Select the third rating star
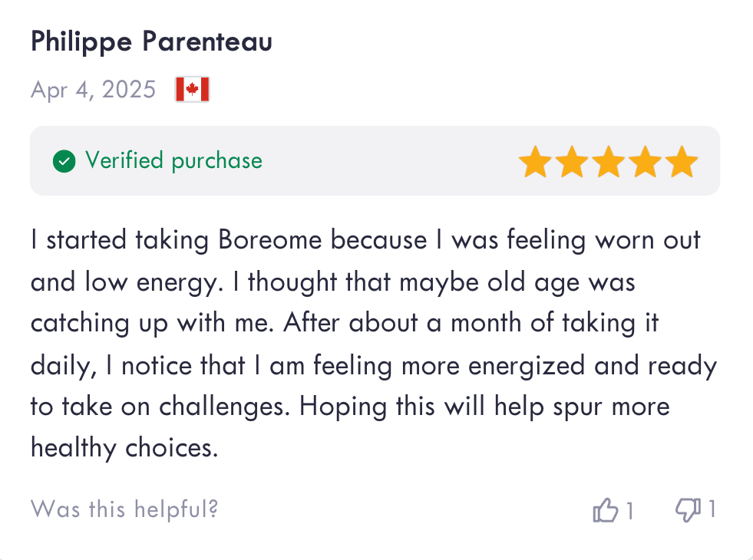This screenshot has width=753, height=560. tap(608, 163)
